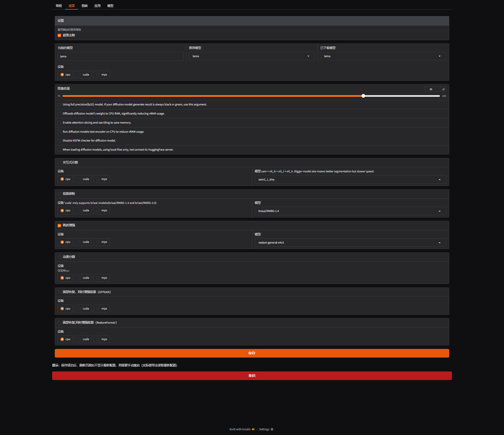Click the 当前的模型 text field
The height and width of the screenshot is (435, 504).
click(120, 56)
